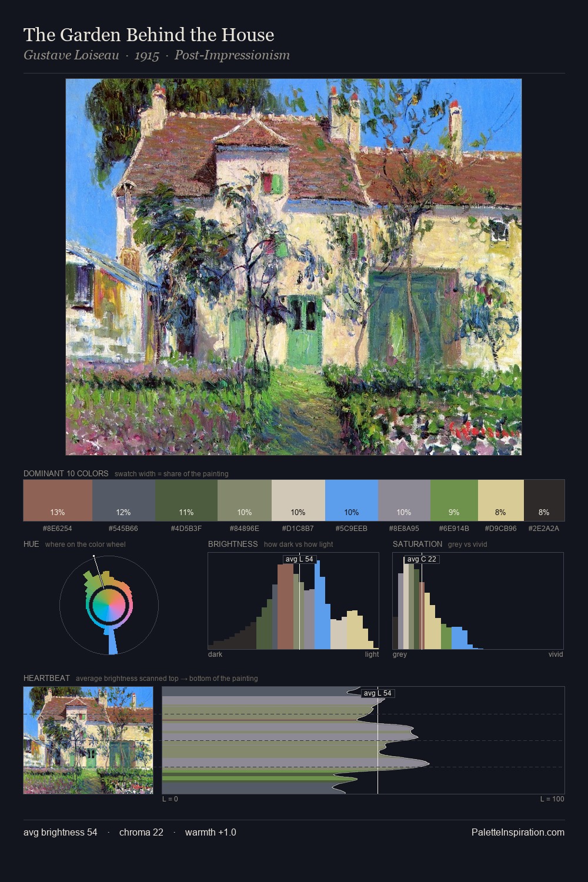
Task: Click the BRIGHTNESS section heading
Action: click(233, 544)
